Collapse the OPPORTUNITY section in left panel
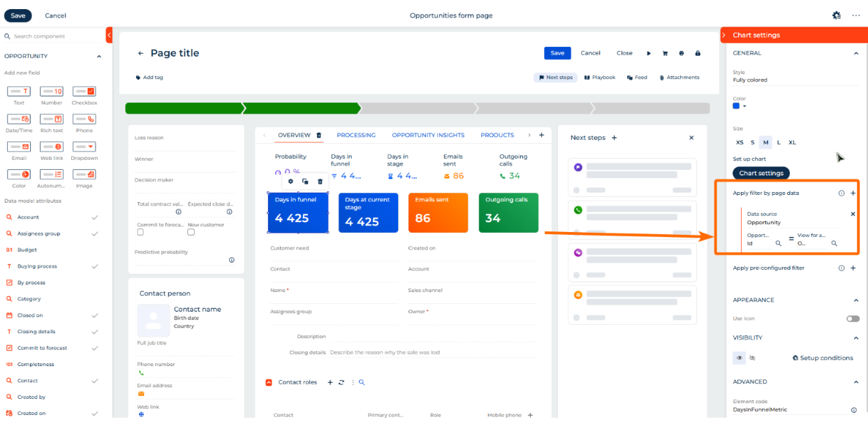 tap(98, 56)
